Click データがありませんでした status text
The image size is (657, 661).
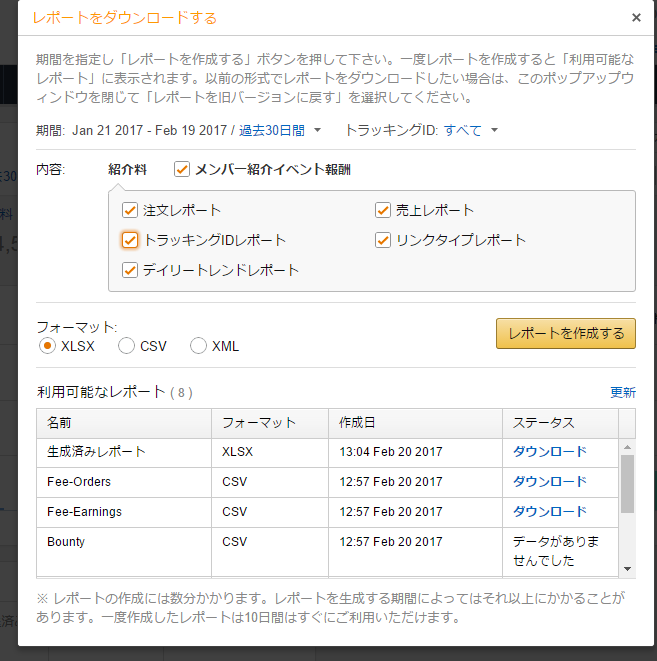(556, 551)
